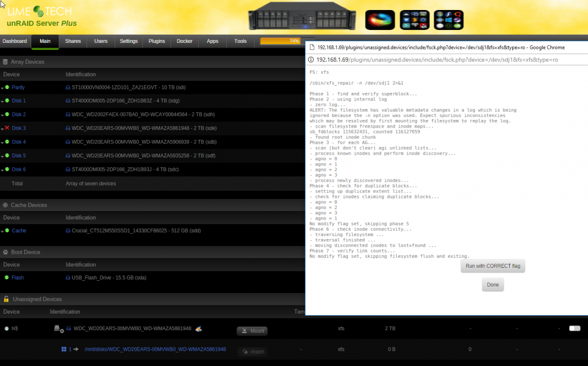The height and width of the screenshot is (366, 588).
Task: Go to the Settings tab
Action: pos(129,41)
